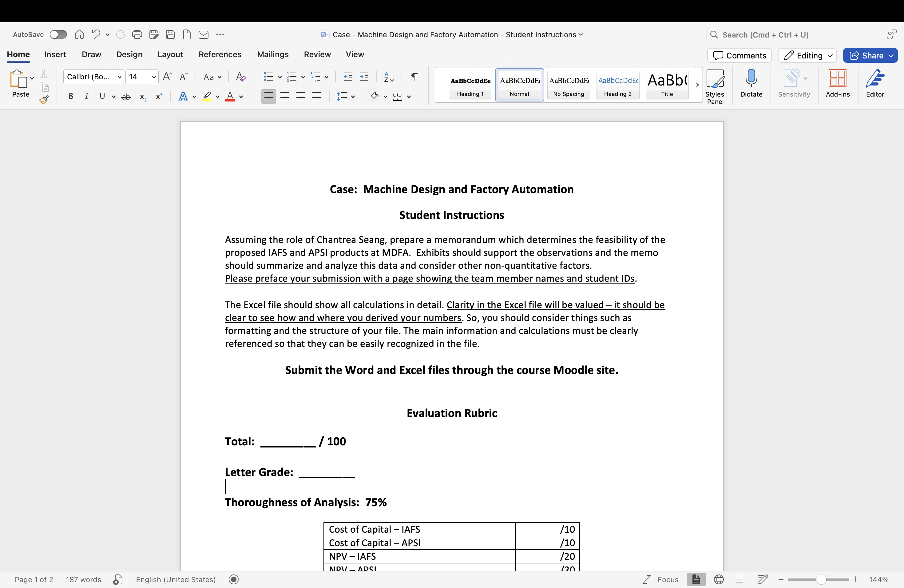This screenshot has width=904, height=588.
Task: Apply bold formatting
Action: [70, 97]
